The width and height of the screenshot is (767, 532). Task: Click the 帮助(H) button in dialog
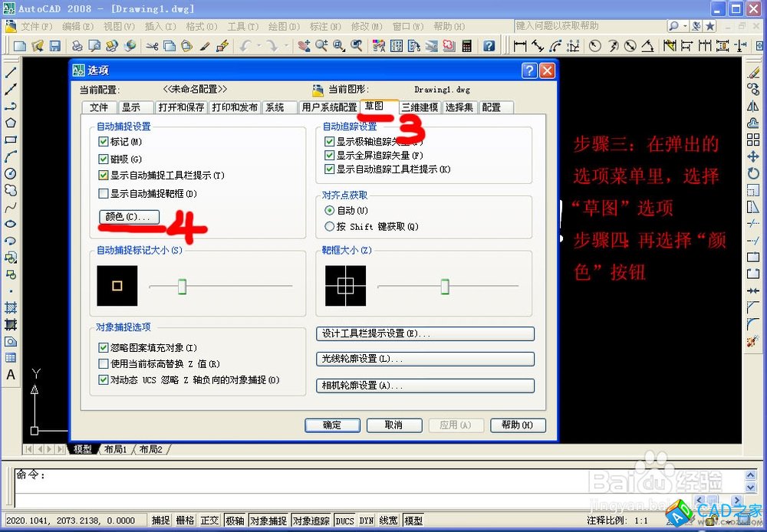[x=518, y=425]
